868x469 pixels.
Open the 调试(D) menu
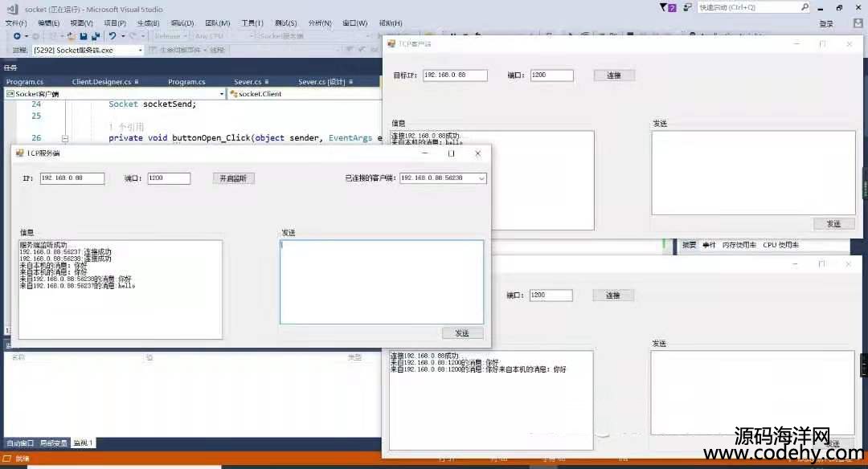(184, 23)
